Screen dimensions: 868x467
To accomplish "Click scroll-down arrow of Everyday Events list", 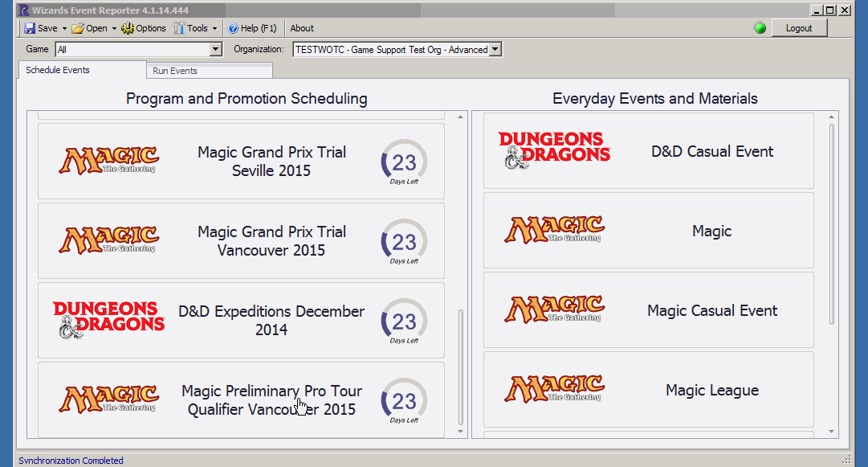I will (x=831, y=432).
